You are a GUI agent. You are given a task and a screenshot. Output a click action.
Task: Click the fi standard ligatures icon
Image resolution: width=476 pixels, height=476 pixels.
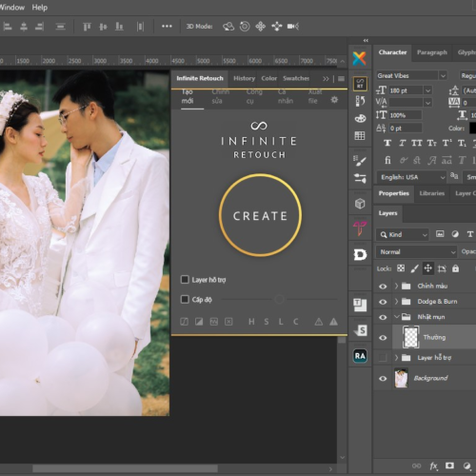pos(387,160)
